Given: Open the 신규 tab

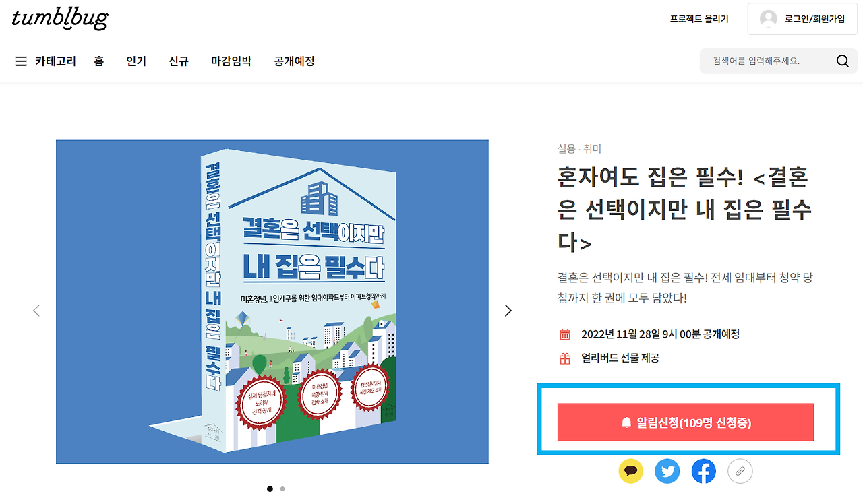Looking at the screenshot, I should tap(179, 61).
